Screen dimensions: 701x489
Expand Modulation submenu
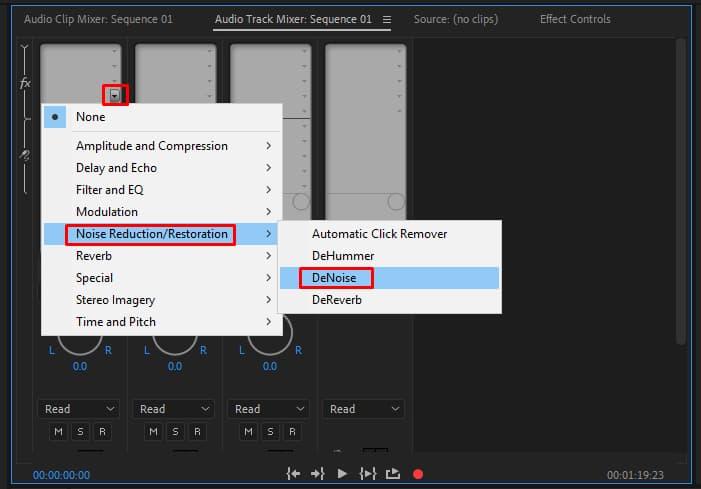[x=162, y=212]
